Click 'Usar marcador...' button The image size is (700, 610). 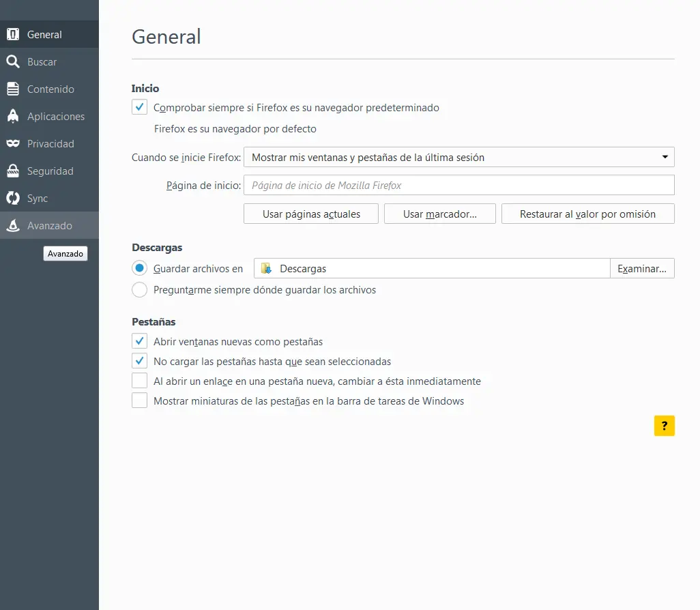click(440, 214)
